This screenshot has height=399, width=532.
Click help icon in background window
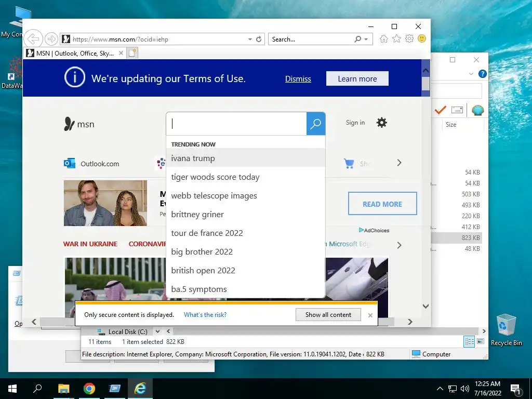[x=482, y=74]
